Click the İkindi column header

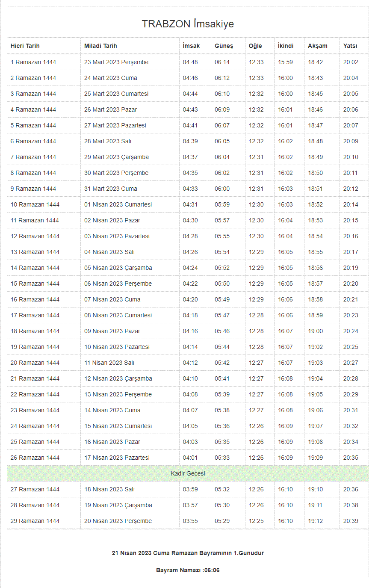coord(286,46)
